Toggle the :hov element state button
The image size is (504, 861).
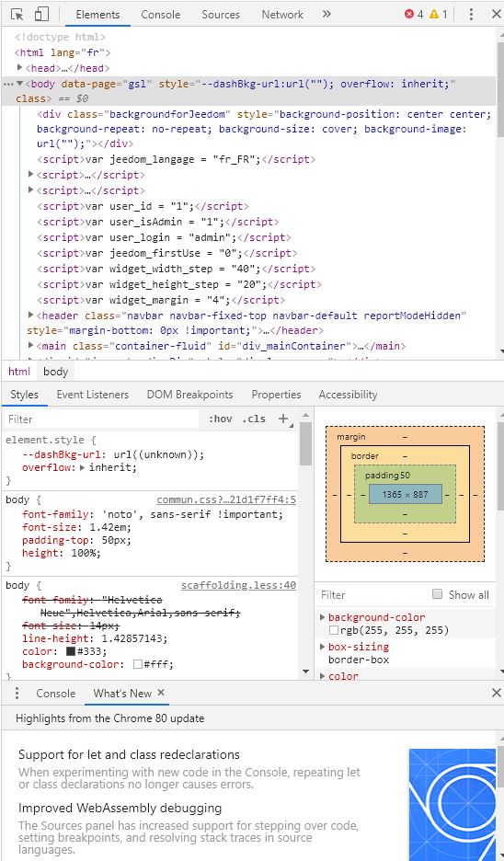[220, 419]
